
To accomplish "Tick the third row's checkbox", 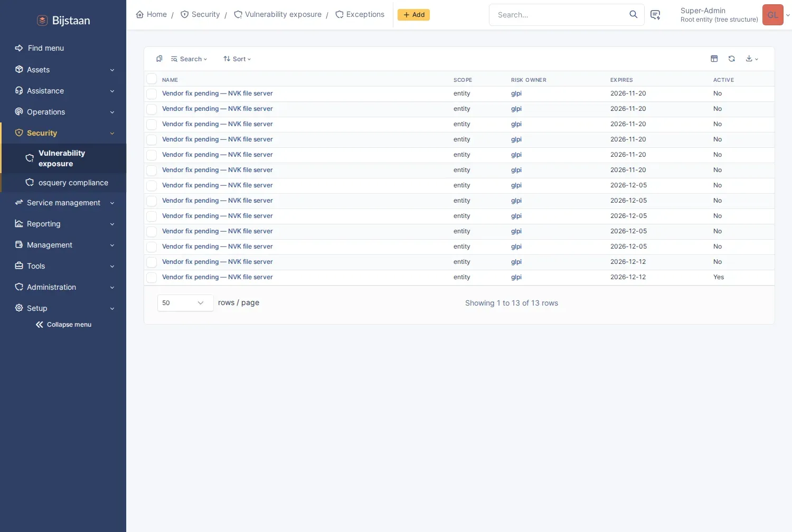I will (x=152, y=125).
